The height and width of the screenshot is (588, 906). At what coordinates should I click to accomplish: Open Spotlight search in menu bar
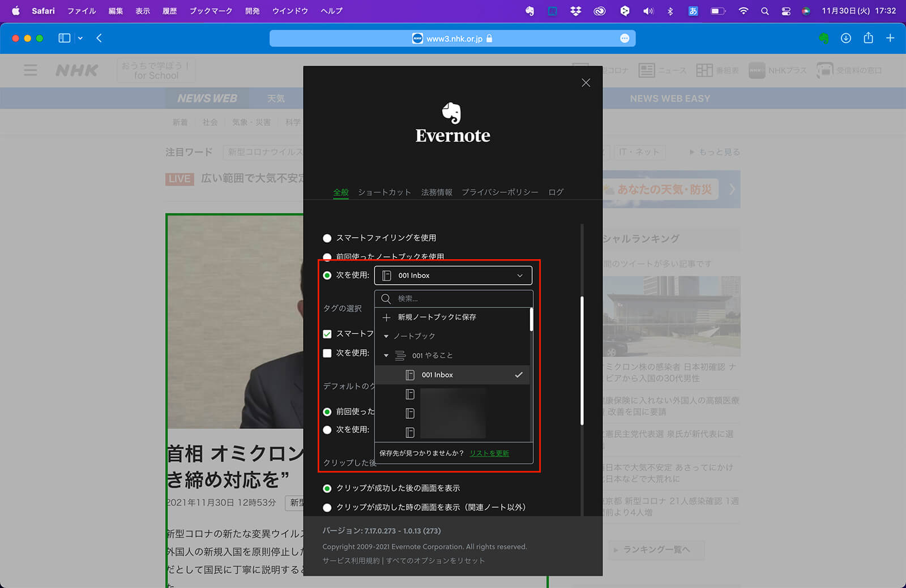coord(765,11)
